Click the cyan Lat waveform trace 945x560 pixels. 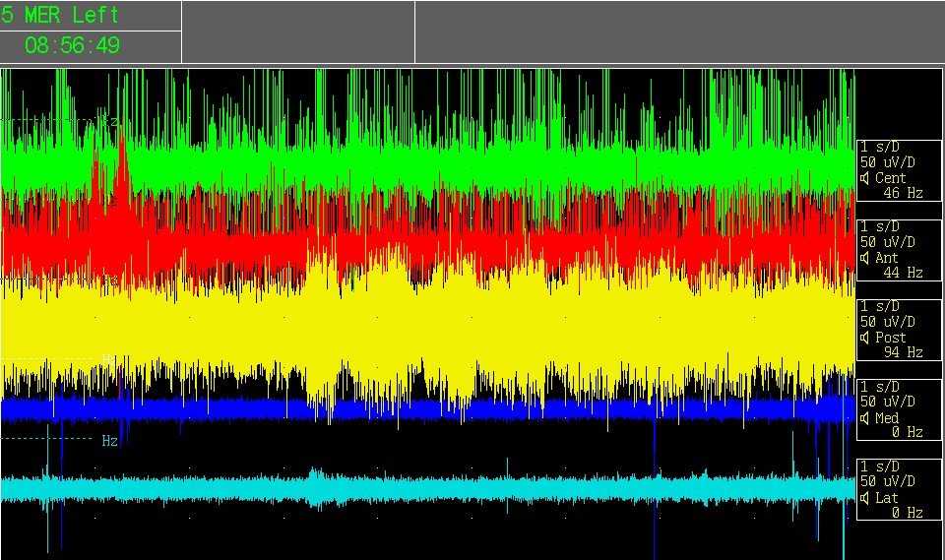pyautogui.click(x=394, y=488)
